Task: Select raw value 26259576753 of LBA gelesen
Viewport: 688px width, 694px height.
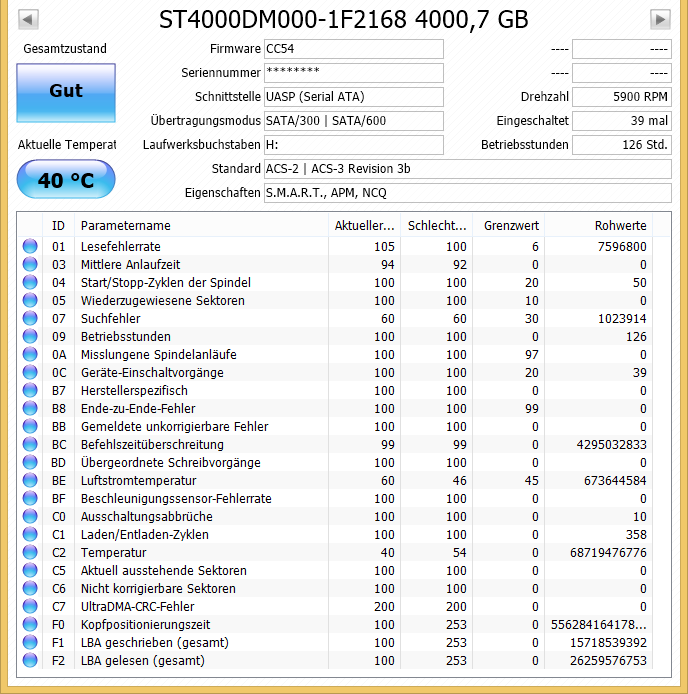Action: pos(608,660)
